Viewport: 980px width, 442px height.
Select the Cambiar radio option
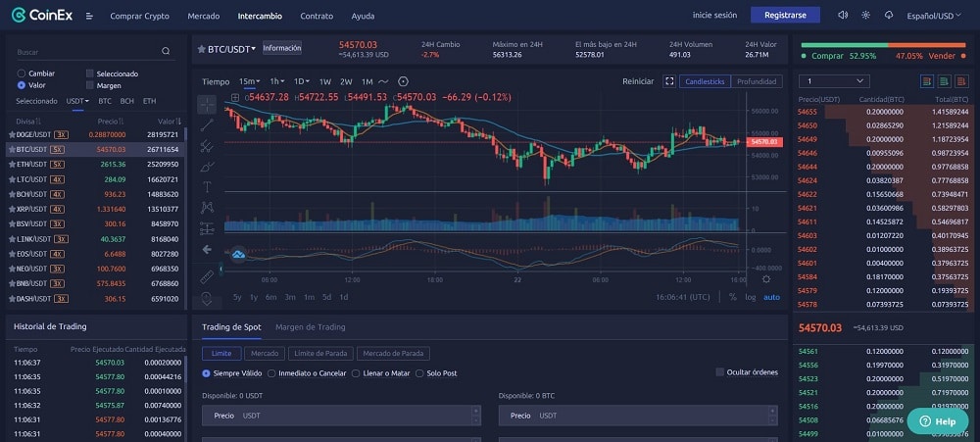[x=22, y=74]
